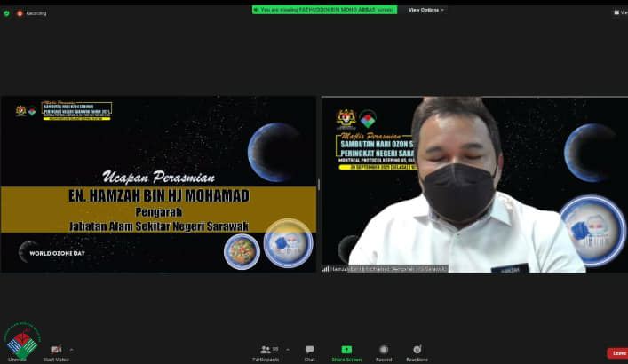Click the speaker's name label on the video
The height and width of the screenshot is (364, 628).
[x=389, y=269]
